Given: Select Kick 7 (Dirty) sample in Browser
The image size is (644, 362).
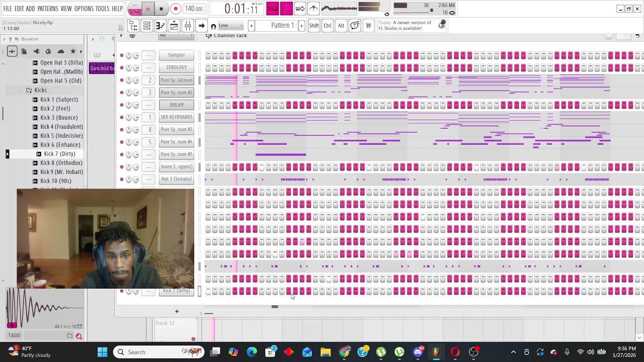Looking at the screenshot, I should tap(59, 154).
